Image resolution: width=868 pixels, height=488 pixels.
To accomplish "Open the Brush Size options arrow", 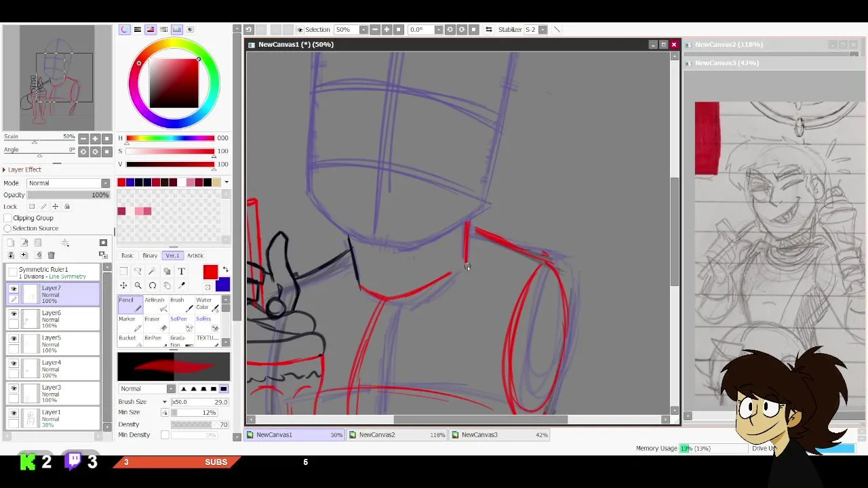I will 164,402.
